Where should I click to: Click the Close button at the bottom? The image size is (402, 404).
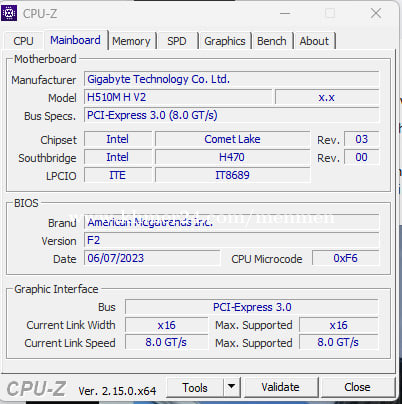pos(357,387)
